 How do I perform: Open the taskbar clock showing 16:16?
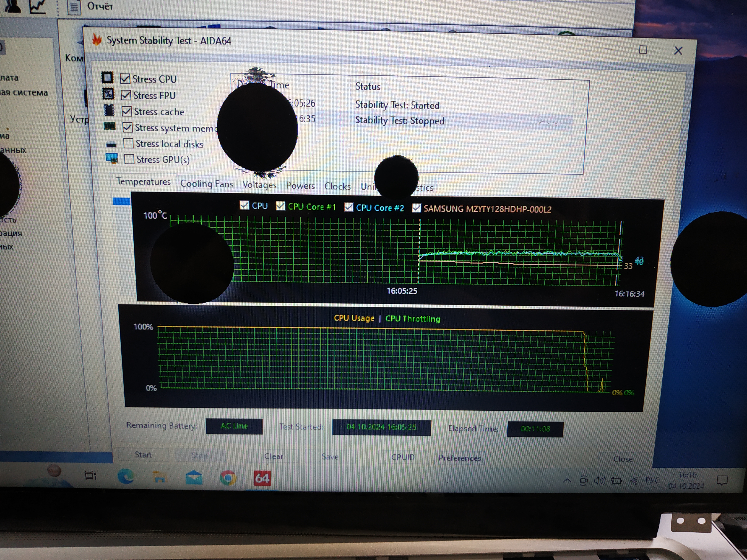coord(686,480)
